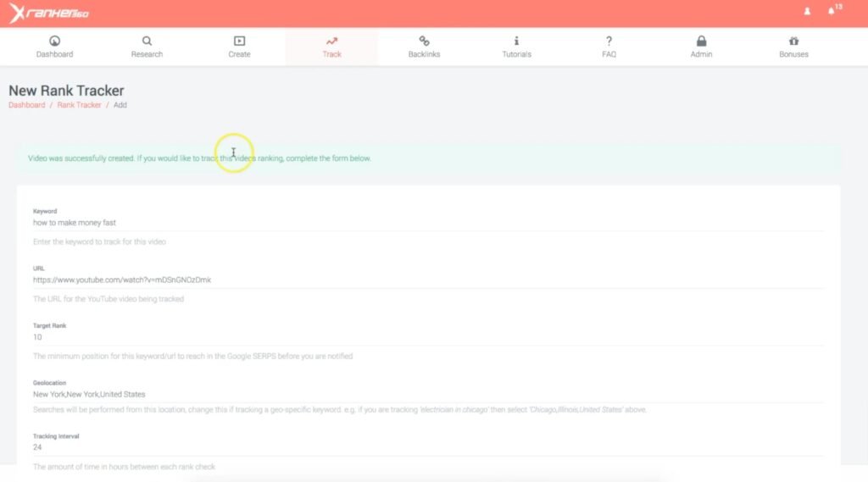Click the Create video icon
Image resolution: width=868 pixels, height=482 pixels.
click(239, 41)
